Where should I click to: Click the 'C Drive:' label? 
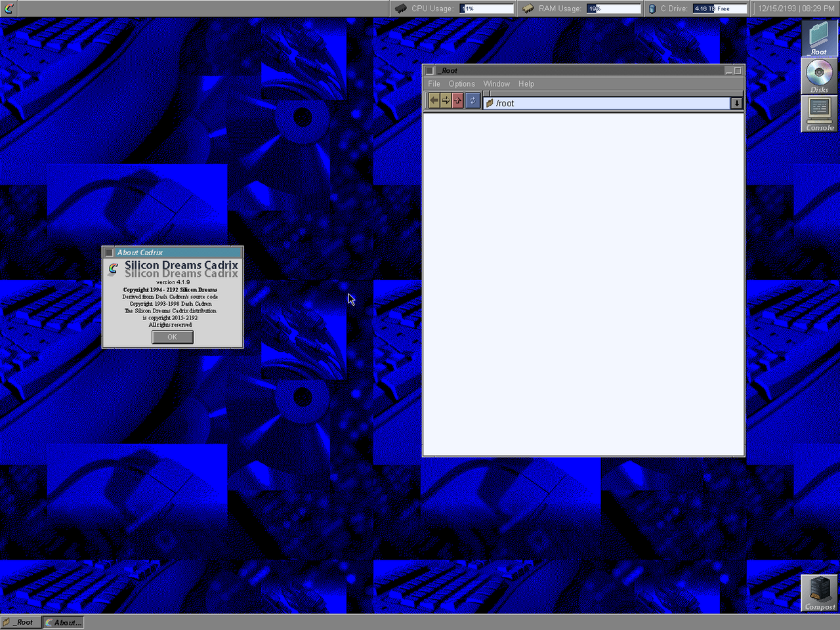[674, 9]
